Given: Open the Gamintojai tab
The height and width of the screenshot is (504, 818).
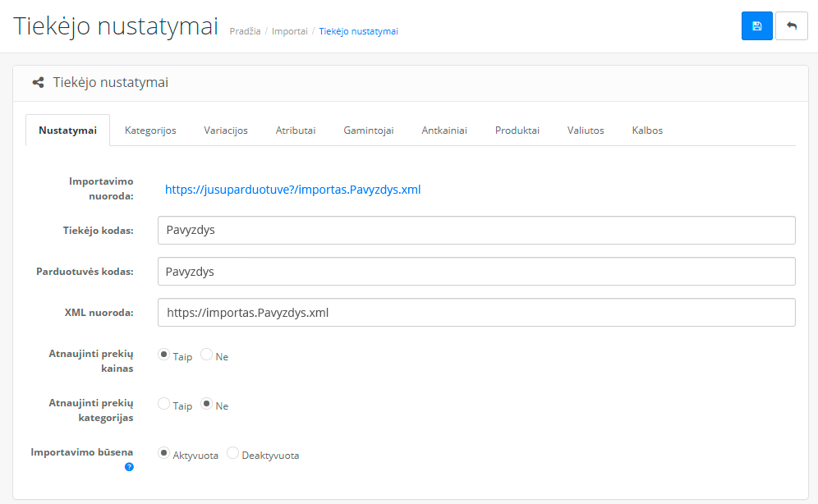Looking at the screenshot, I should tap(368, 131).
